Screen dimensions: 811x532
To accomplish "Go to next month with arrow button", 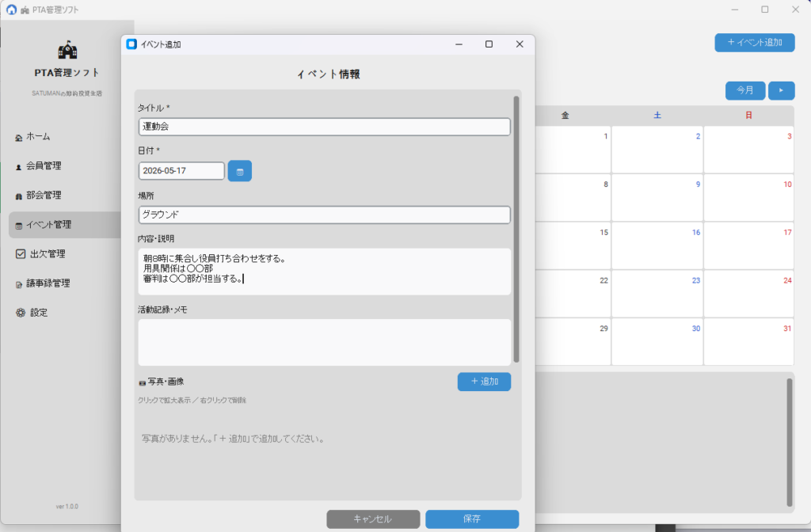I will 781,90.
